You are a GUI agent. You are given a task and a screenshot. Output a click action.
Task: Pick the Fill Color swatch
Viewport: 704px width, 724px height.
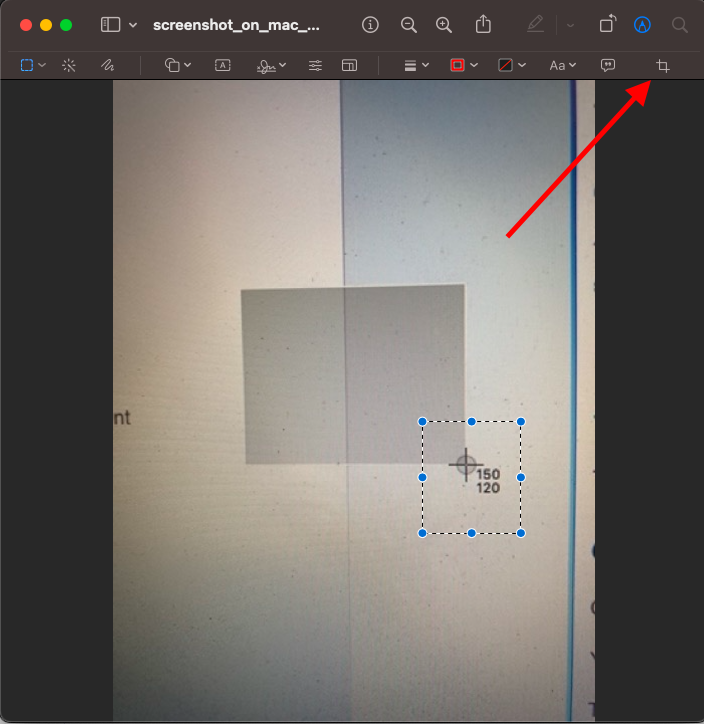click(505, 65)
